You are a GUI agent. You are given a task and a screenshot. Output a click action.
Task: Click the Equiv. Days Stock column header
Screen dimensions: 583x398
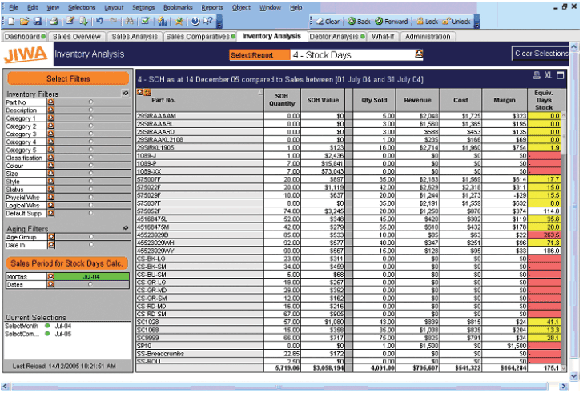point(544,100)
